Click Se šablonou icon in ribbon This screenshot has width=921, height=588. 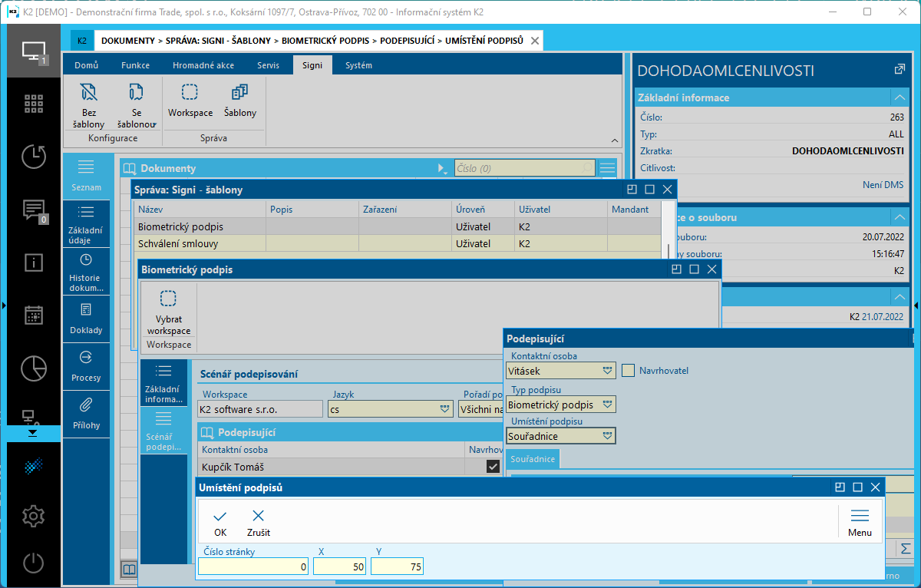pyautogui.click(x=137, y=105)
